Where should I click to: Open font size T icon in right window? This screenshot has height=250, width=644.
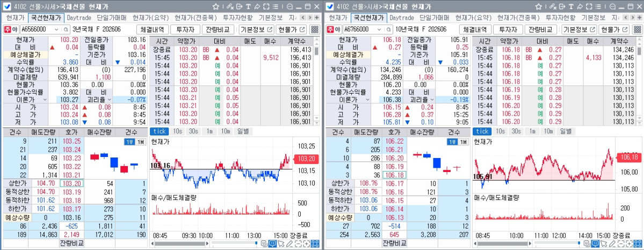(571, 6)
